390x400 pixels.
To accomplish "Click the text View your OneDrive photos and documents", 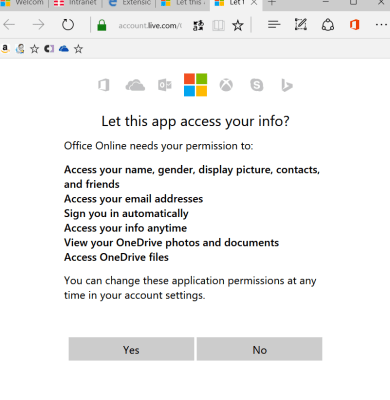I will point(171,243).
